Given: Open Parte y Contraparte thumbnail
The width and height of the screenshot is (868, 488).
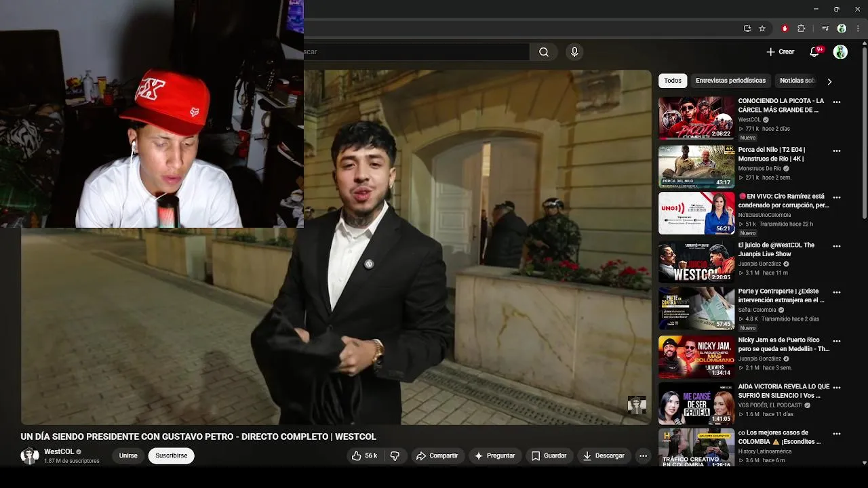Looking at the screenshot, I should pos(696,308).
